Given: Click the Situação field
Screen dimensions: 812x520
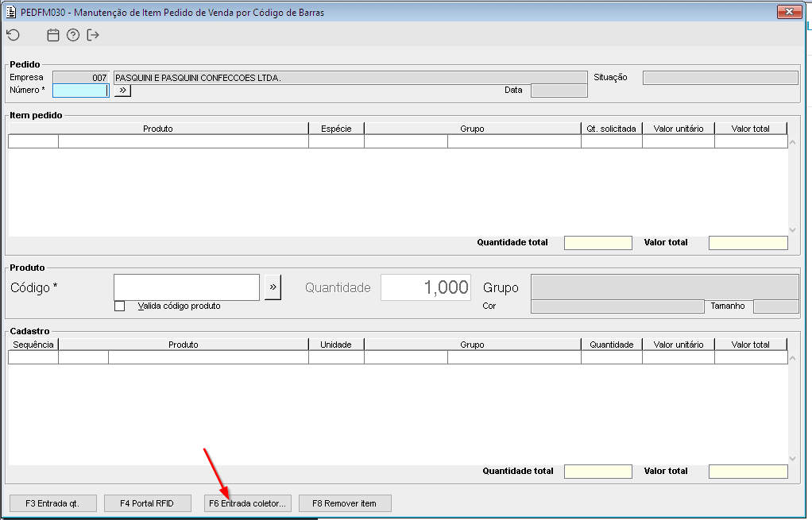Looking at the screenshot, I should click(x=721, y=78).
